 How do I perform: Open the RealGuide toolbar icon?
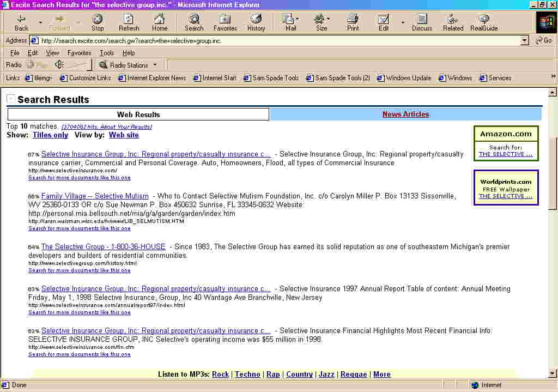coord(484,20)
